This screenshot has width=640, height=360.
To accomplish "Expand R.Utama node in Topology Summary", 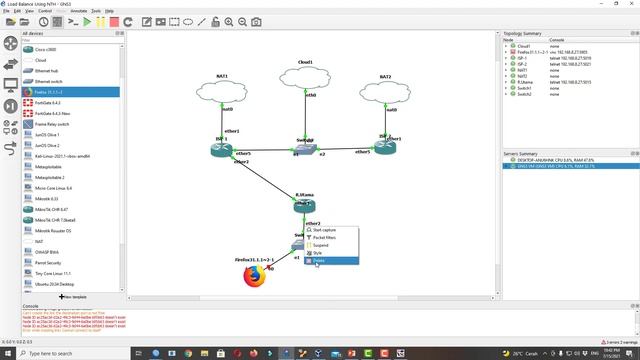I will (x=506, y=82).
